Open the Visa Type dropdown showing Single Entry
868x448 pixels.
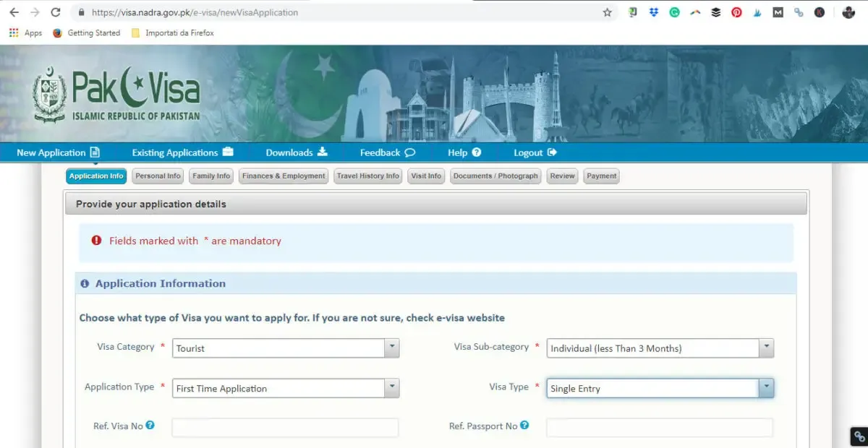coord(766,388)
